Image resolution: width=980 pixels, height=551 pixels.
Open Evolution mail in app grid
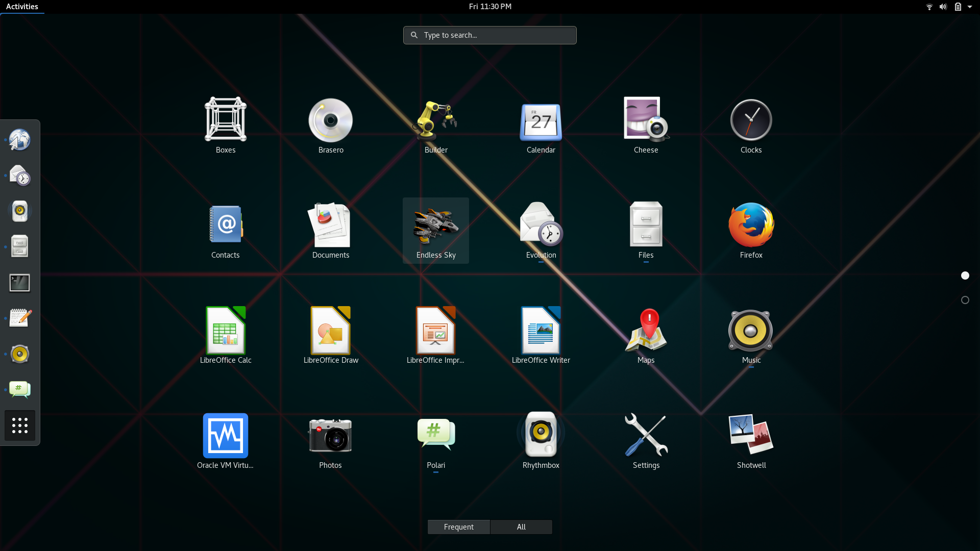(541, 231)
